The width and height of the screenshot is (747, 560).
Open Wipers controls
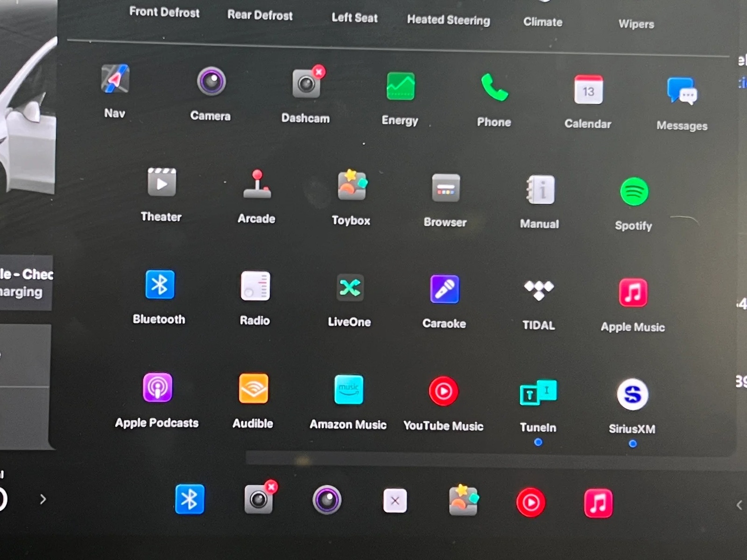pyautogui.click(x=636, y=24)
